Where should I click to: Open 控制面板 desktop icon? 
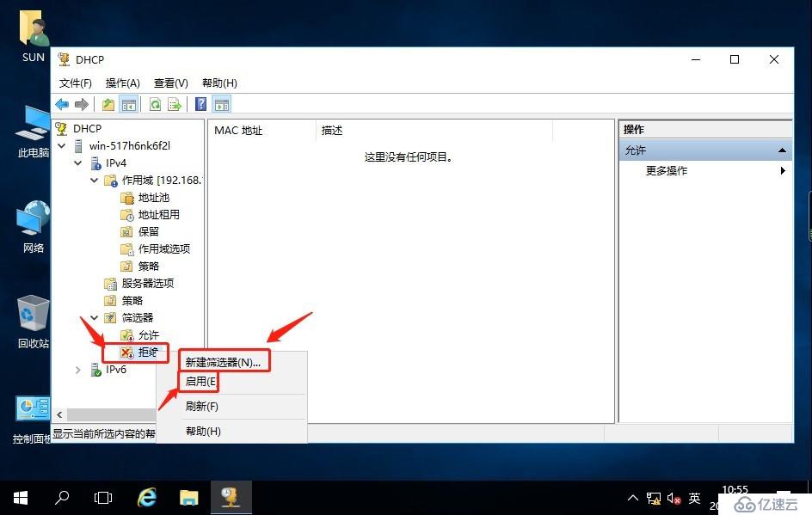34,420
